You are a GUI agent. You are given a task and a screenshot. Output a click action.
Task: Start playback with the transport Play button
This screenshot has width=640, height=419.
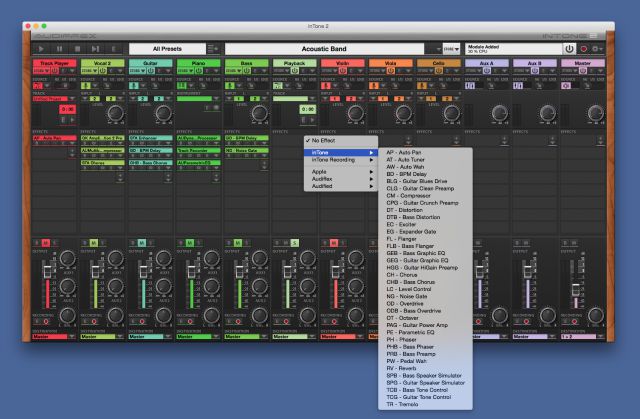click(41, 49)
